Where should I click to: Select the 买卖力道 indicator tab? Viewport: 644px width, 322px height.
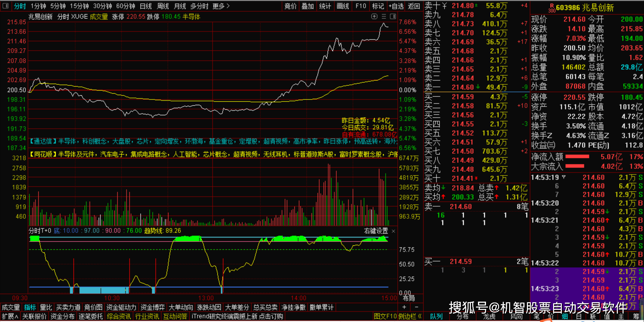point(68,307)
